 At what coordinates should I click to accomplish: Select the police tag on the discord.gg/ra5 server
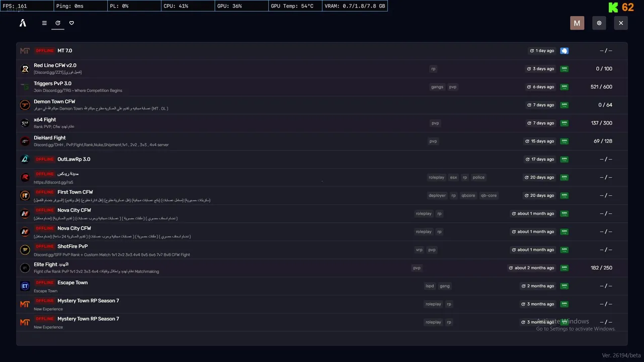[478, 177]
